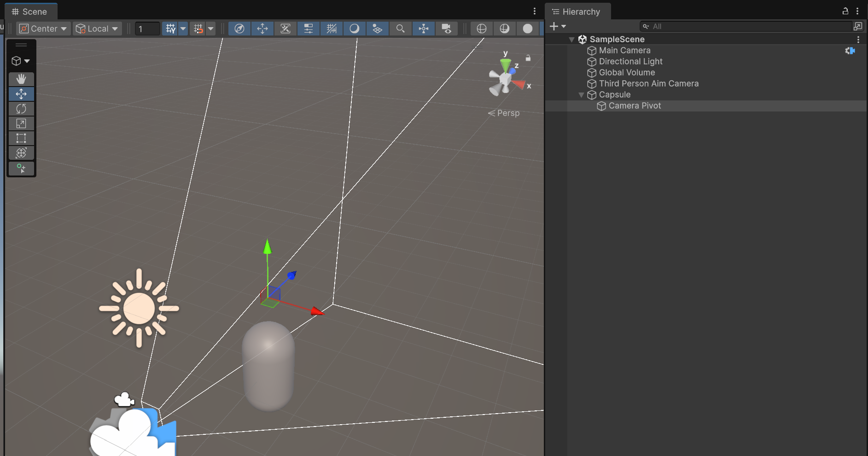Choose the Rect transform tool
This screenshot has width=868, height=456.
pyautogui.click(x=21, y=138)
